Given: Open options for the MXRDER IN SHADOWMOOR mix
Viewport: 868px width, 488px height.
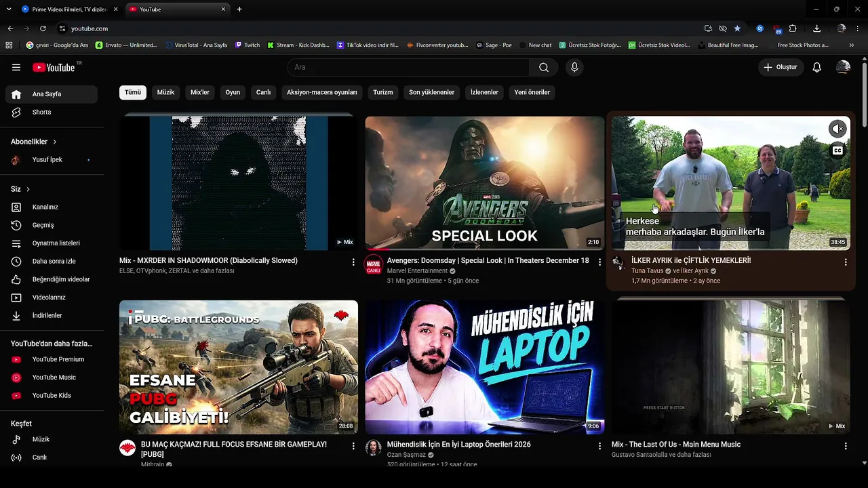Looking at the screenshot, I should 353,262.
